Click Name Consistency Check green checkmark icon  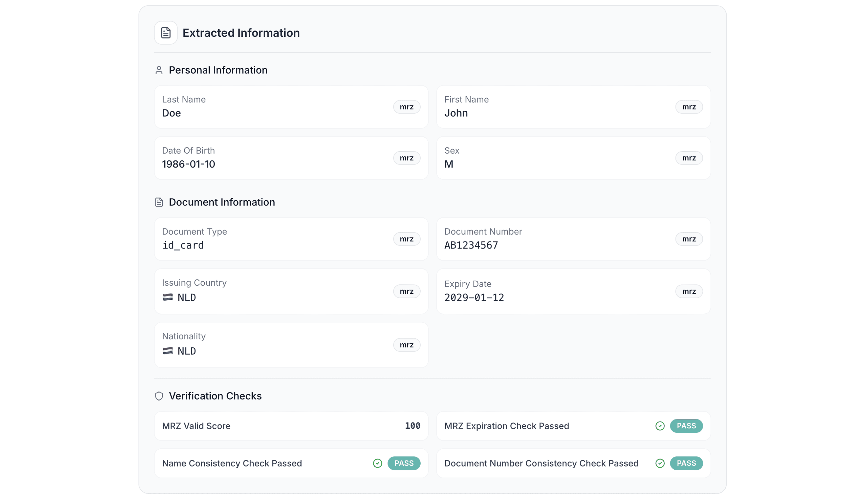pos(377,464)
